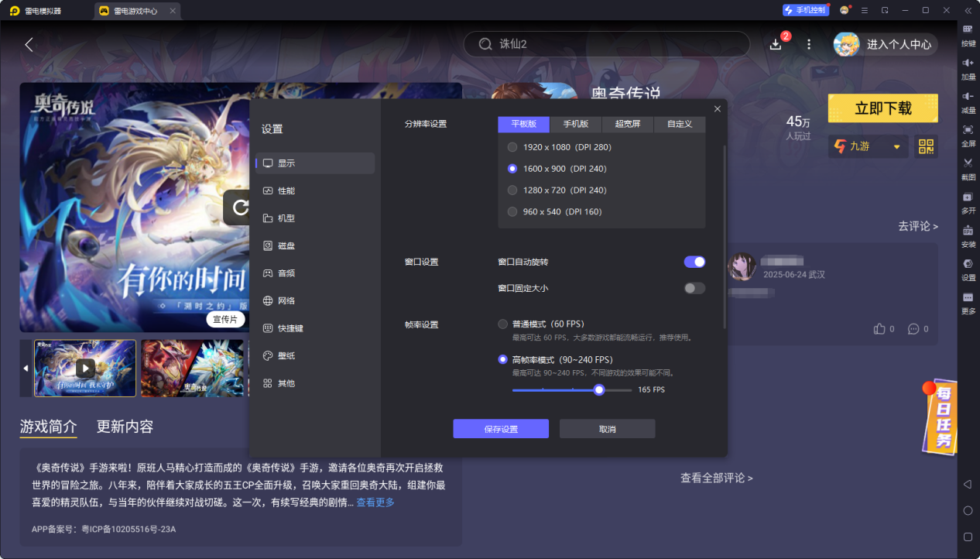The width and height of the screenshot is (980, 559).
Task: Show the QR code for download
Action: click(926, 146)
